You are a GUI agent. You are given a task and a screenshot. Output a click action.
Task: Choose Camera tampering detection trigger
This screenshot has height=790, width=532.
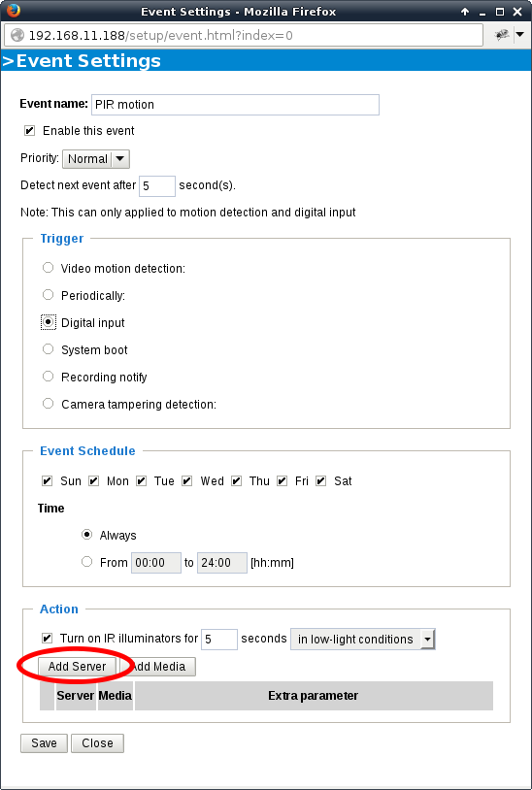tap(48, 404)
